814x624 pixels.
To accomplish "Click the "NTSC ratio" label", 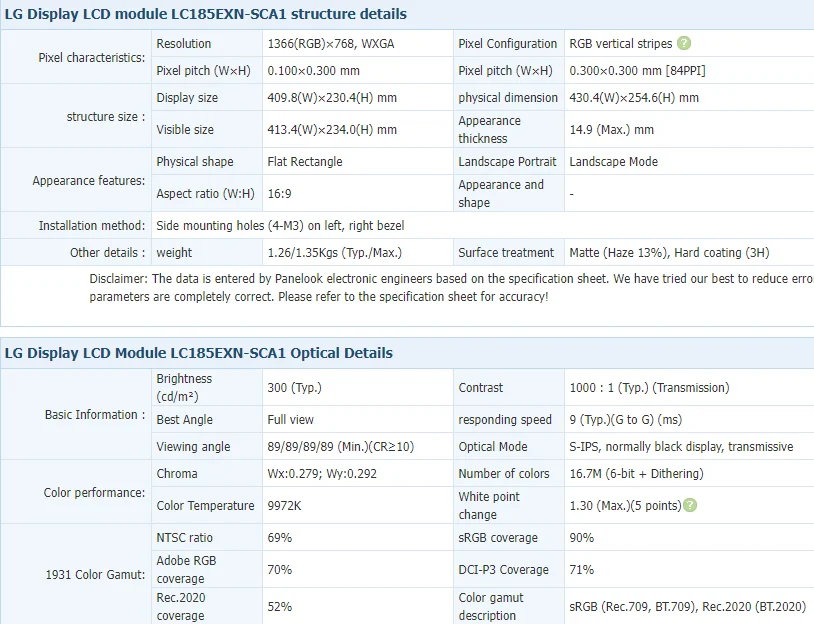I will click(185, 538).
